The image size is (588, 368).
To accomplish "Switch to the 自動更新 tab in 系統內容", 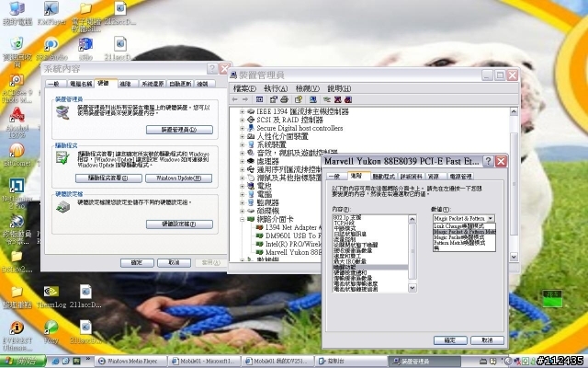I will (180, 84).
